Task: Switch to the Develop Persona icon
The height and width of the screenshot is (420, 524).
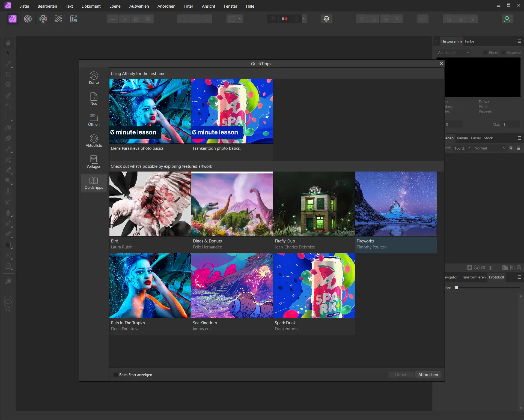Action: [43, 19]
